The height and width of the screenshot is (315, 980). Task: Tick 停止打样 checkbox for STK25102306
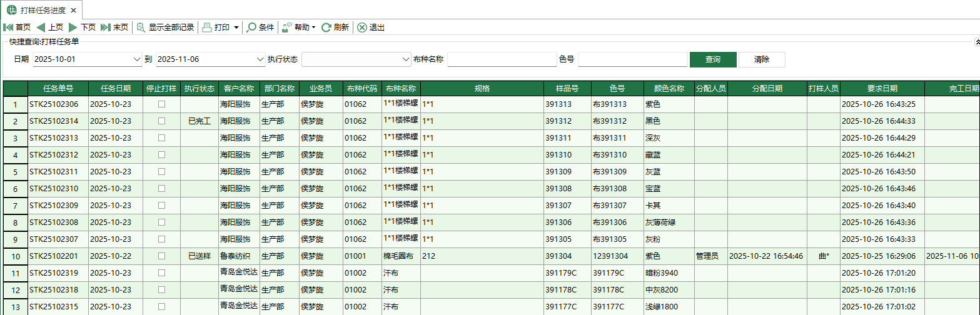coord(161,104)
